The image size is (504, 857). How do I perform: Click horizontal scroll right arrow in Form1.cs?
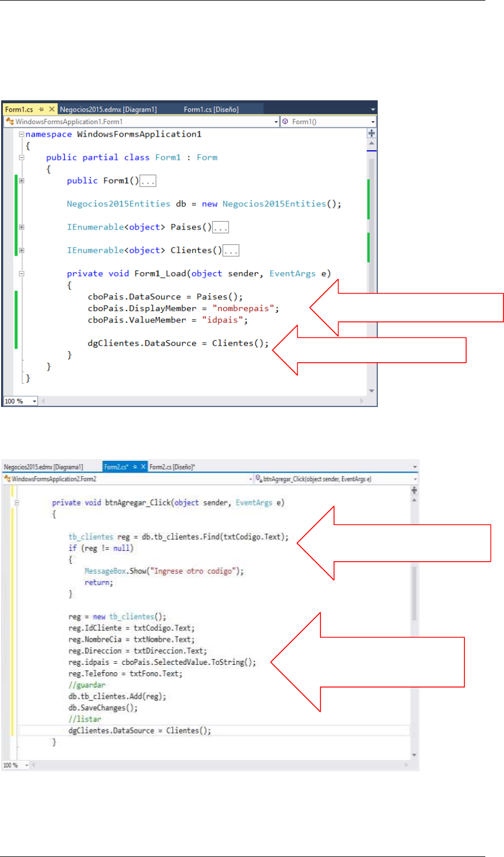[x=363, y=401]
